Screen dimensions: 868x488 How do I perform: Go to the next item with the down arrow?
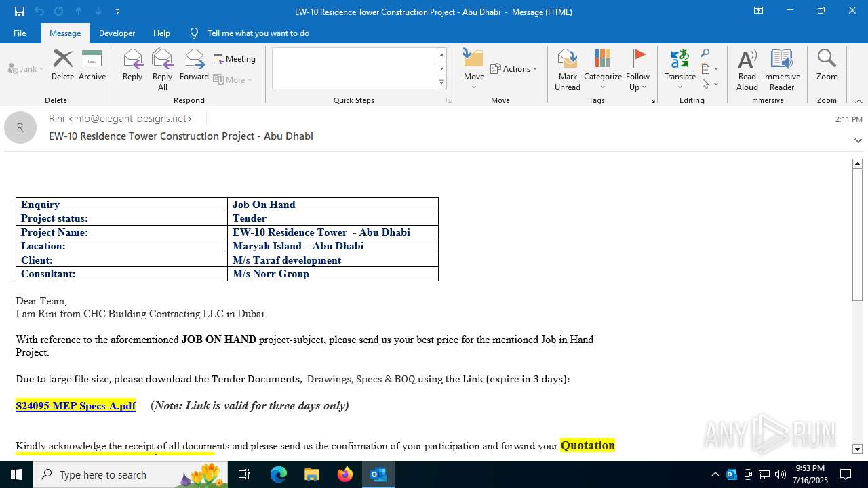click(x=98, y=12)
